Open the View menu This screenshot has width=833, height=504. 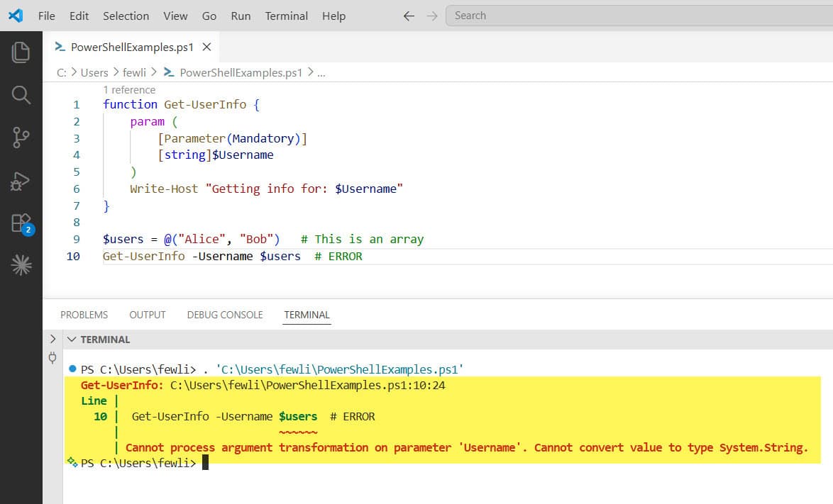[x=175, y=16]
